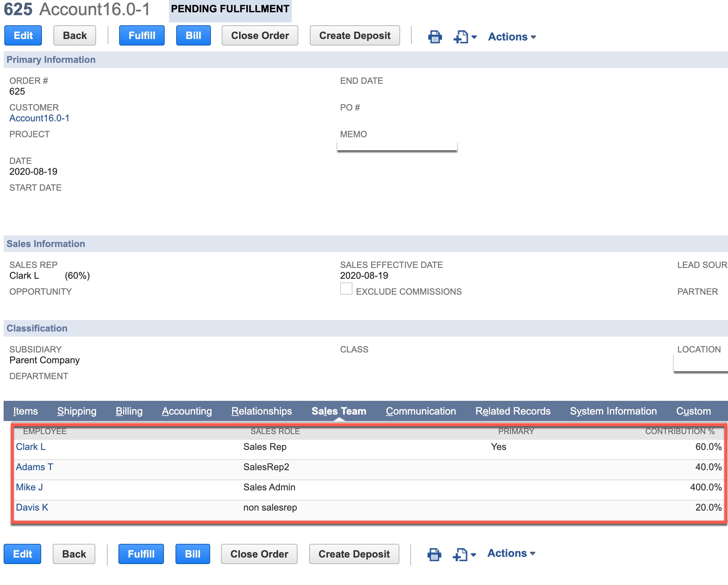Click the SalesRep2 role cell
The image size is (728, 585).
[x=266, y=467]
